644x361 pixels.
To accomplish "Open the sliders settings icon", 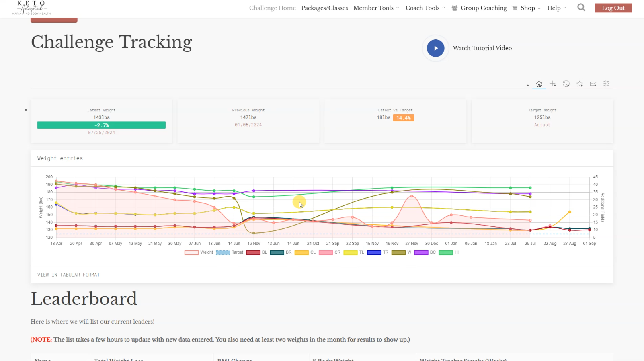I will tap(607, 84).
